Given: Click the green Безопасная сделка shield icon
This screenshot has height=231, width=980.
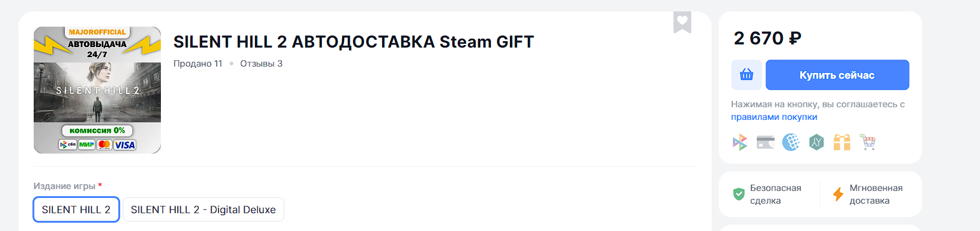Looking at the screenshot, I should point(739,194).
